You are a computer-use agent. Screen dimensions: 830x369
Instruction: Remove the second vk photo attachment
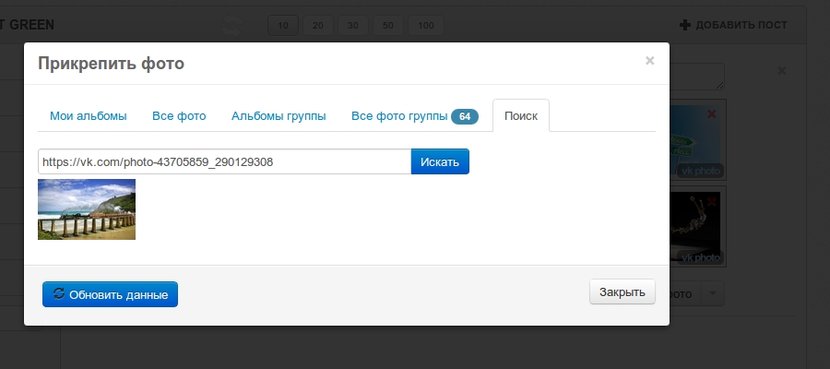pos(712,201)
